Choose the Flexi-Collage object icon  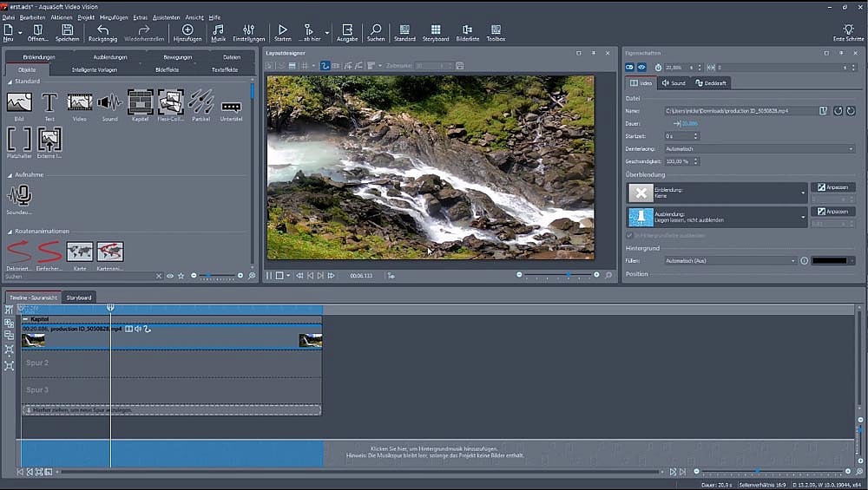click(170, 104)
